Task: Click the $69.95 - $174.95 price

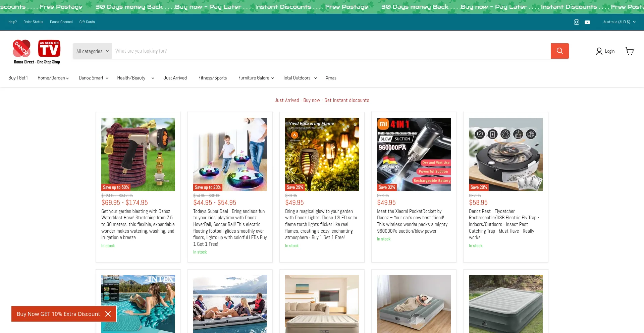Action: pyautogui.click(x=125, y=203)
